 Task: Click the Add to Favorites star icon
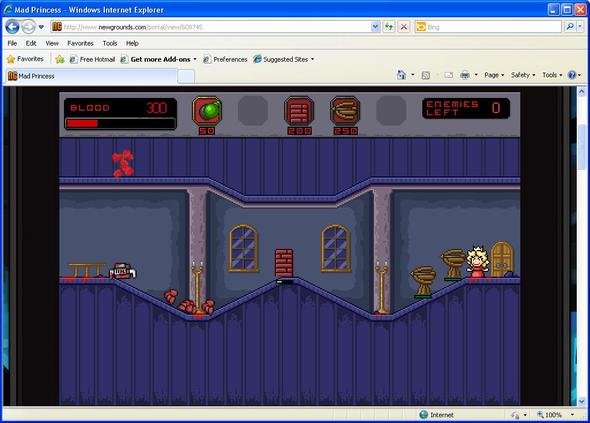pos(59,59)
